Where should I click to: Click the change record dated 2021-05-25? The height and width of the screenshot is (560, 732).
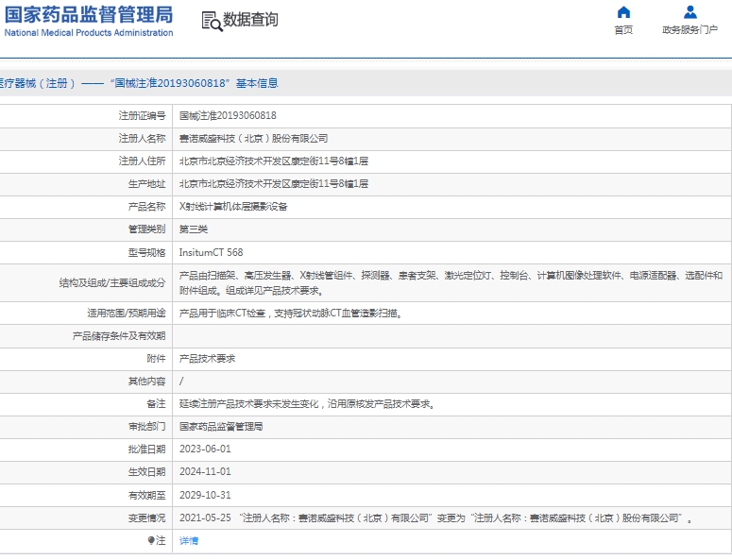pyautogui.click(x=436, y=518)
